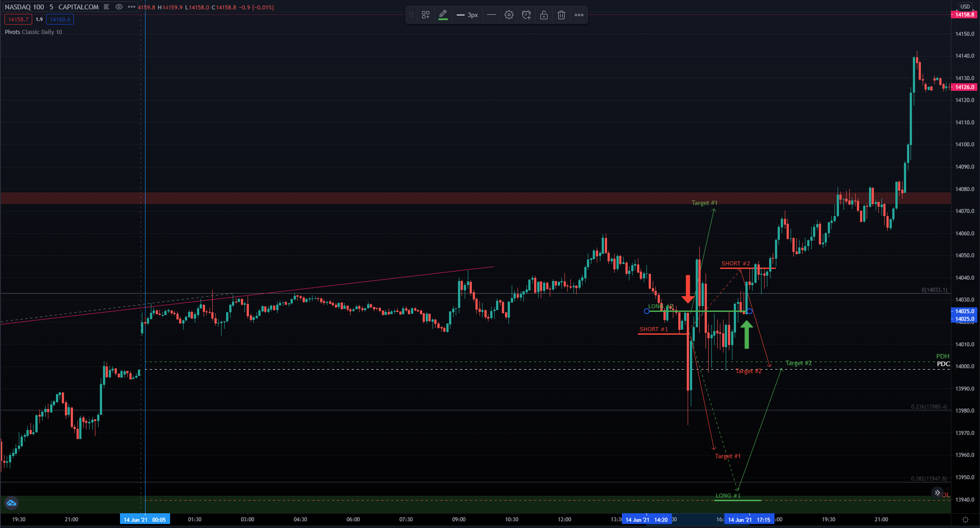Add alert on drawing with alarm-clock icon
This screenshot has height=528, width=980.
click(526, 15)
